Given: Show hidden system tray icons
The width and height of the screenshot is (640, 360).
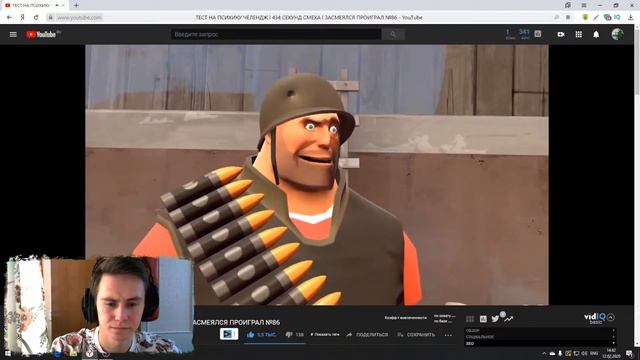Looking at the screenshot, I should coord(544,353).
